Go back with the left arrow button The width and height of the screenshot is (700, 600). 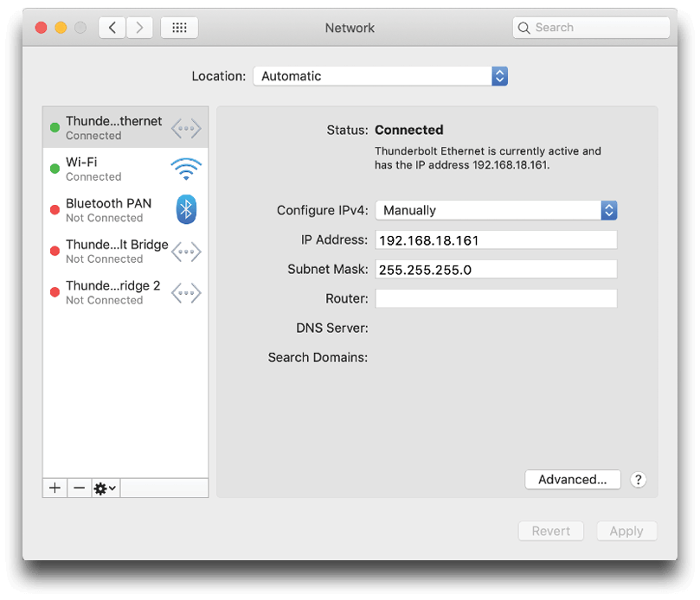(112, 28)
